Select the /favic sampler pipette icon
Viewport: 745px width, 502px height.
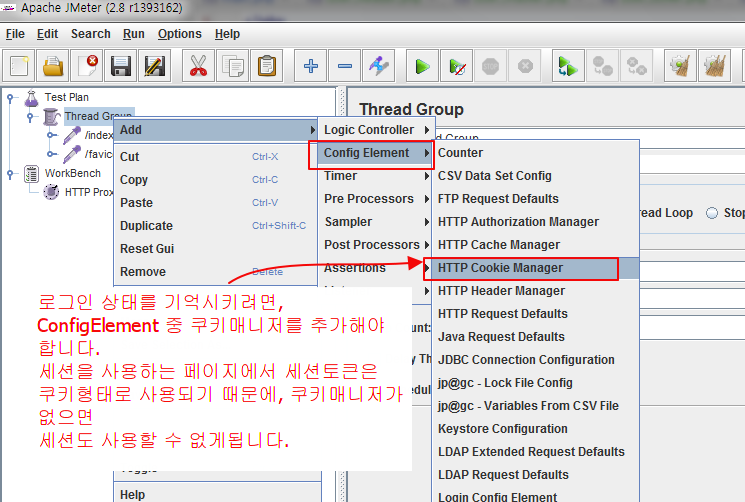coord(72,154)
